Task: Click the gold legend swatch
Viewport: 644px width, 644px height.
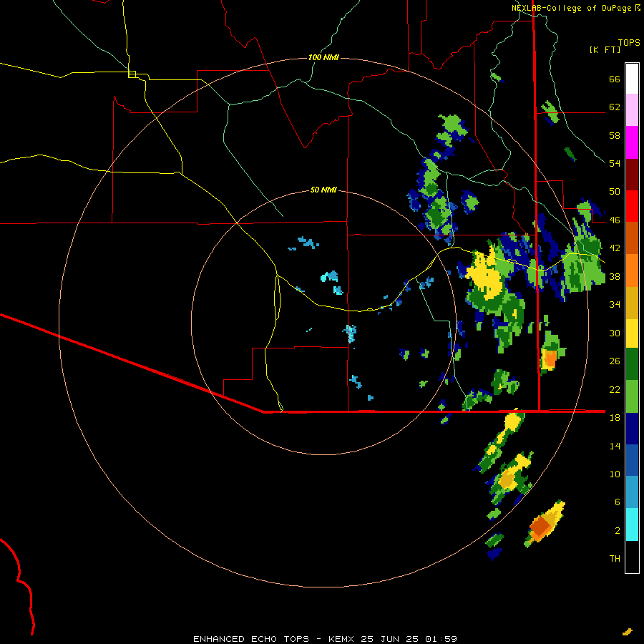Action: pos(632,303)
